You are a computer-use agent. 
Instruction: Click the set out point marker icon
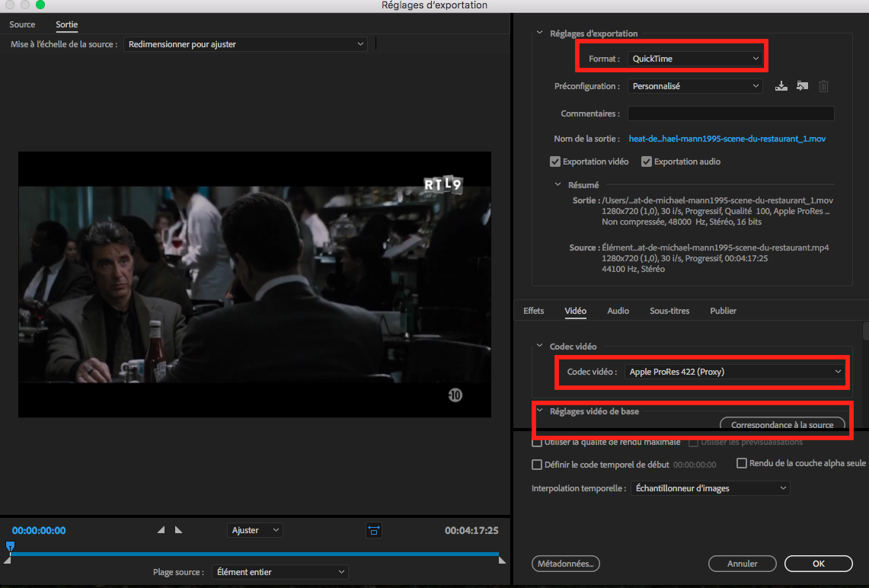tap(178, 530)
